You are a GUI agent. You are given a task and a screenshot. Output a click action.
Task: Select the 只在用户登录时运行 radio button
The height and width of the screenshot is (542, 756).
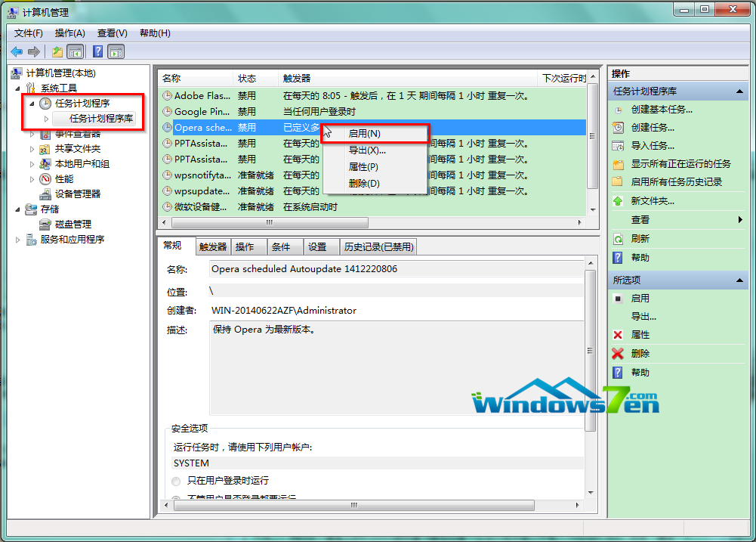point(176,481)
